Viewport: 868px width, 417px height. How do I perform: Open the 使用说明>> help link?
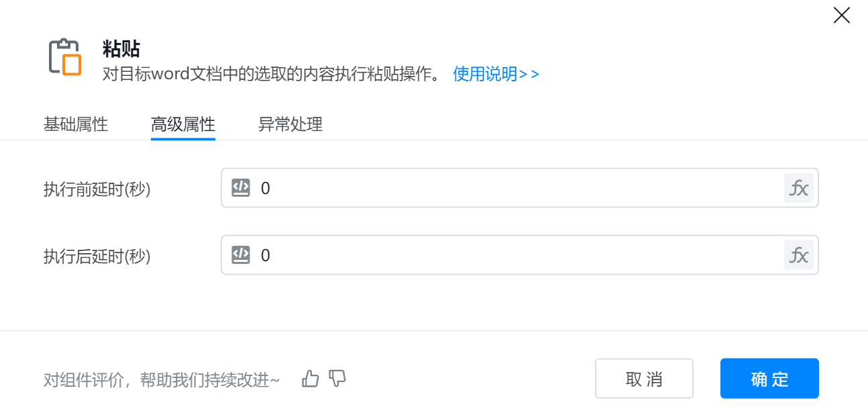(496, 74)
